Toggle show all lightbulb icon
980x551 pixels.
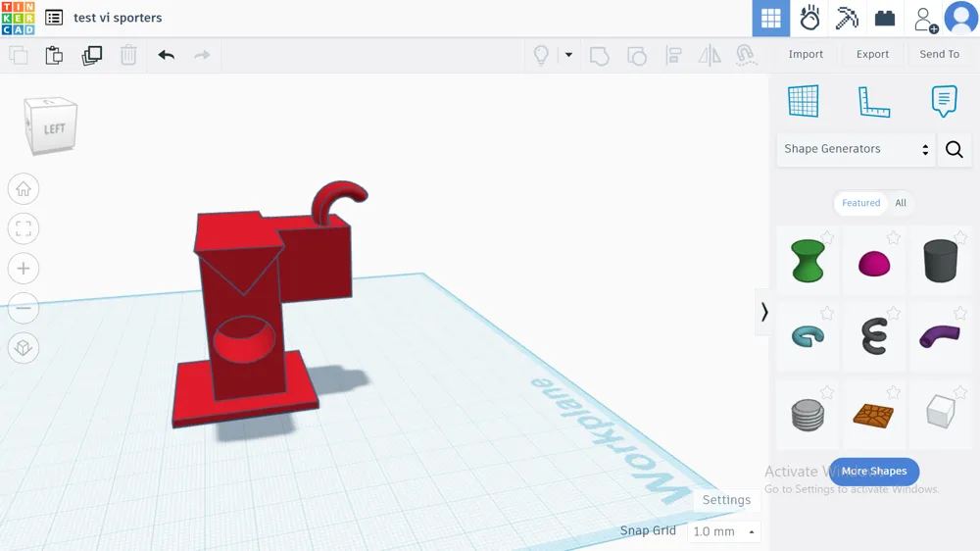(x=541, y=55)
